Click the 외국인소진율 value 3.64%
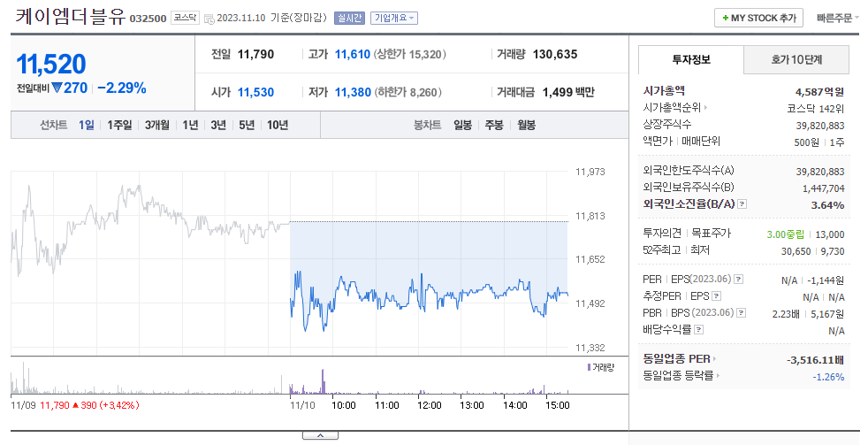 tap(827, 205)
